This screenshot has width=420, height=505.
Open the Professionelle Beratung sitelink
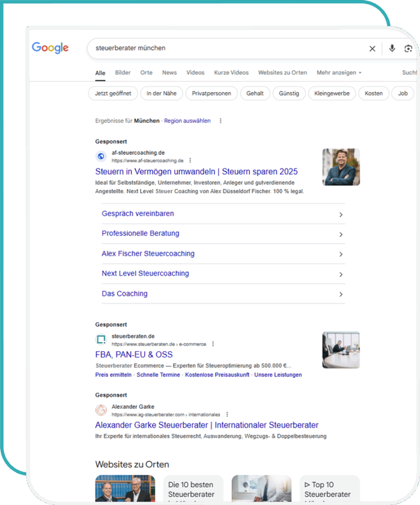point(141,233)
